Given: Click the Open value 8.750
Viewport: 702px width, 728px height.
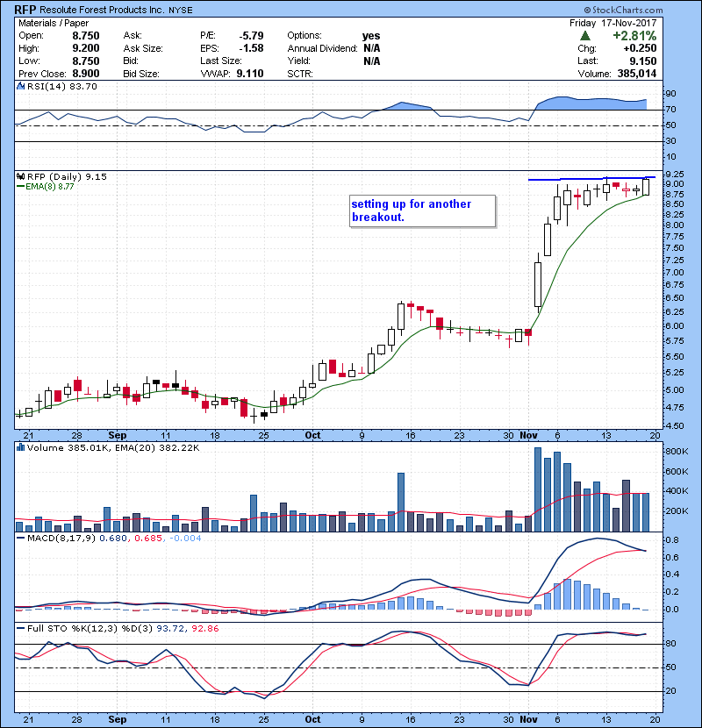Looking at the screenshot, I should [85, 36].
